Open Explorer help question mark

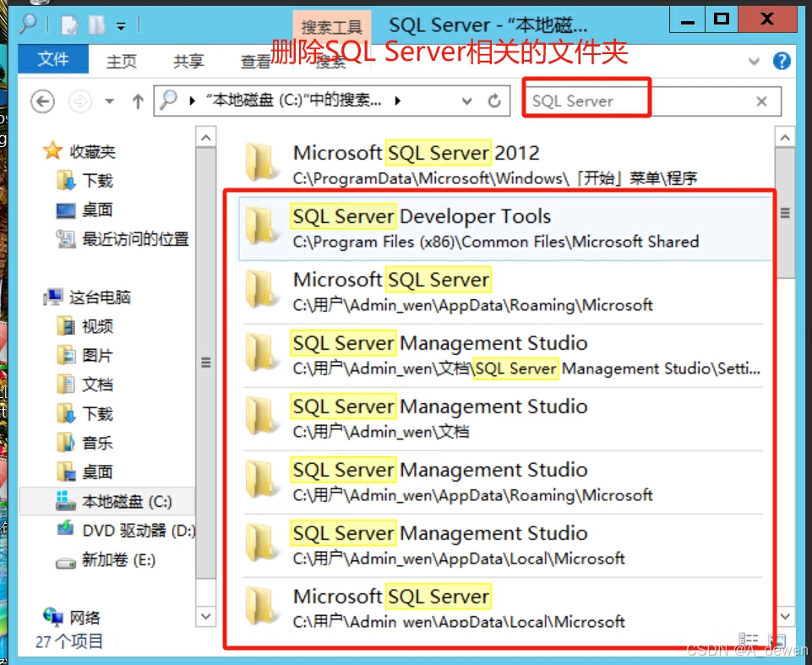[782, 61]
